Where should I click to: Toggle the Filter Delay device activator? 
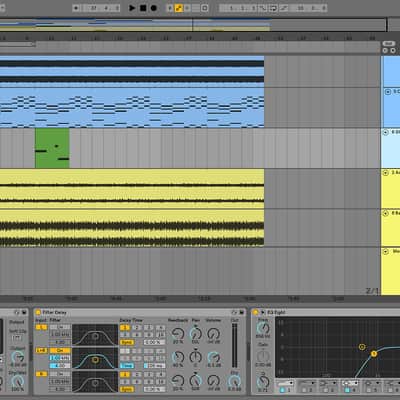click(x=38, y=312)
